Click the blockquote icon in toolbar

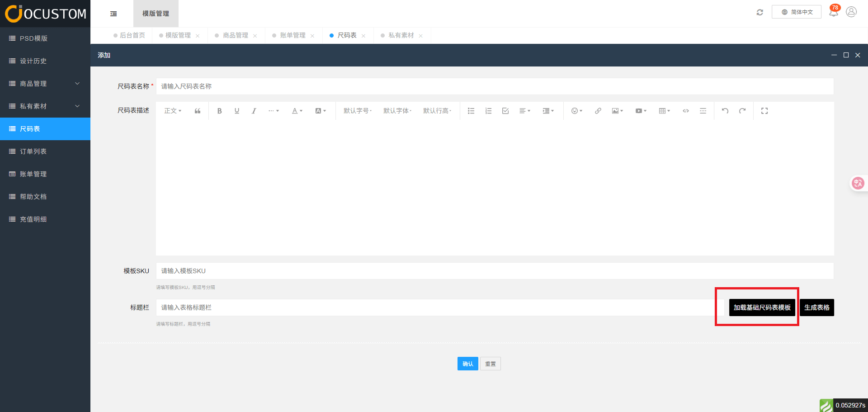click(x=198, y=111)
